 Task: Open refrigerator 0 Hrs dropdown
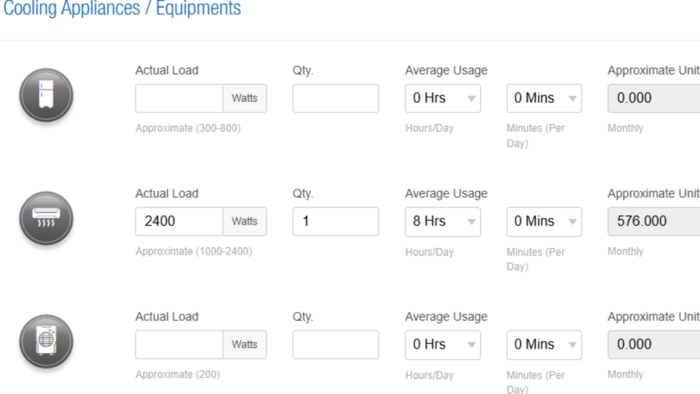coord(443,98)
